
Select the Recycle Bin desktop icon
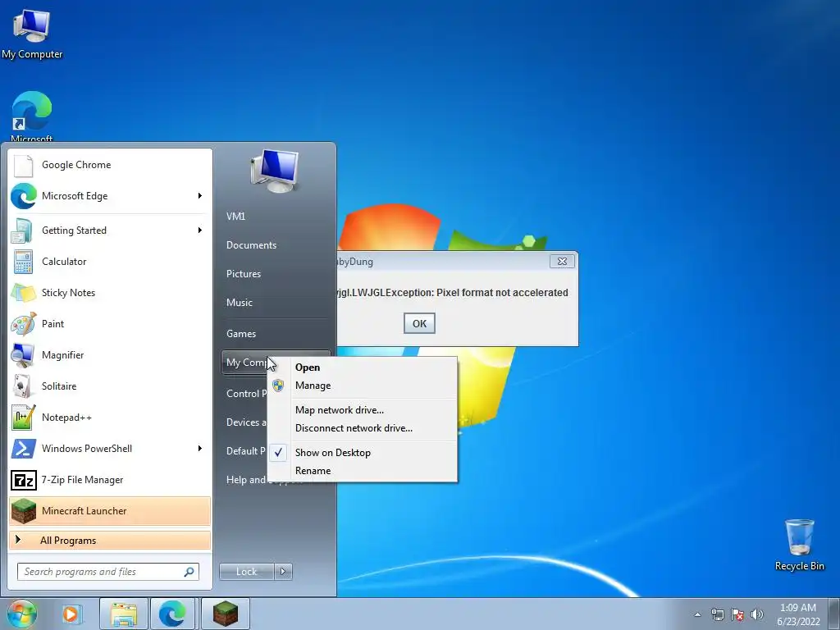pyautogui.click(x=799, y=545)
